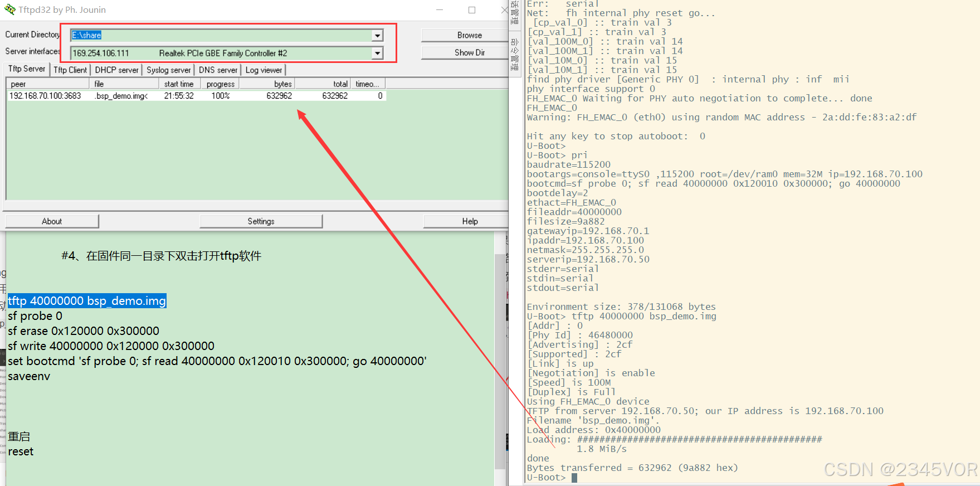Switch to the Tftp Client tab

(x=70, y=70)
